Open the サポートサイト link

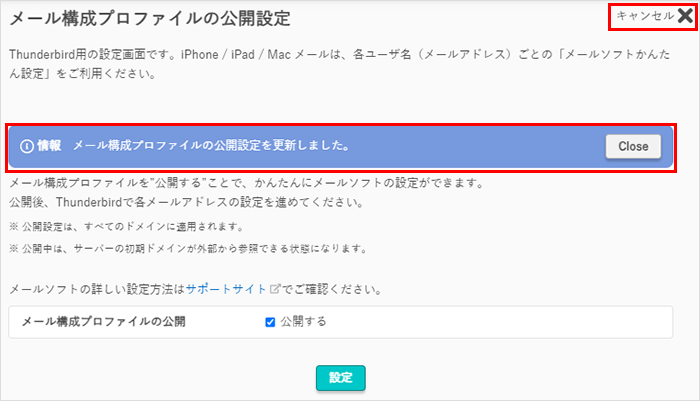226,290
